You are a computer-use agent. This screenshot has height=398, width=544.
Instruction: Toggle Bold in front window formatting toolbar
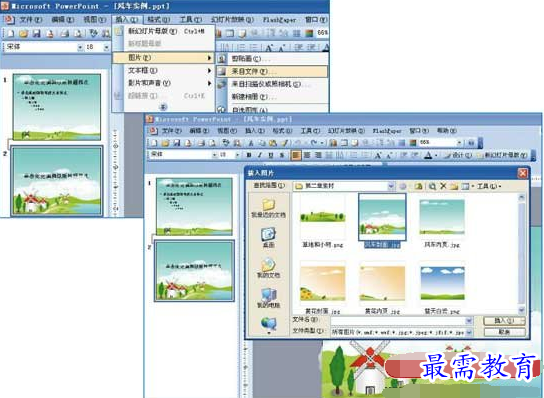click(x=248, y=155)
